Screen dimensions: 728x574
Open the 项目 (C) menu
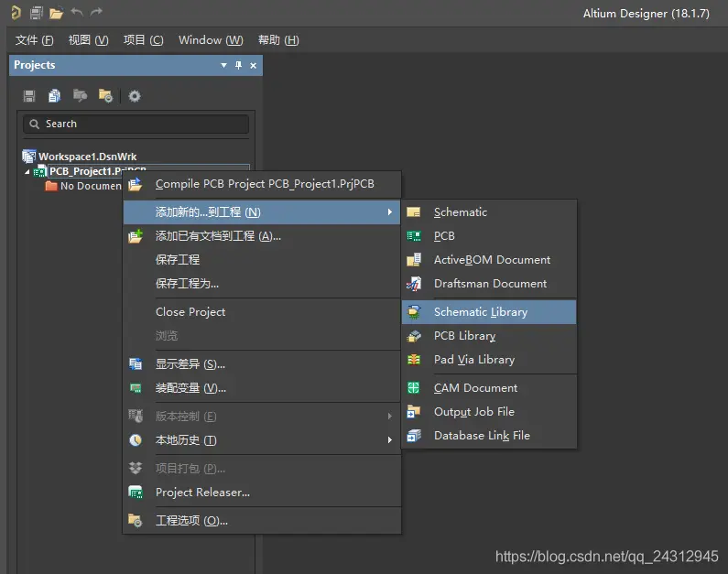pos(144,40)
